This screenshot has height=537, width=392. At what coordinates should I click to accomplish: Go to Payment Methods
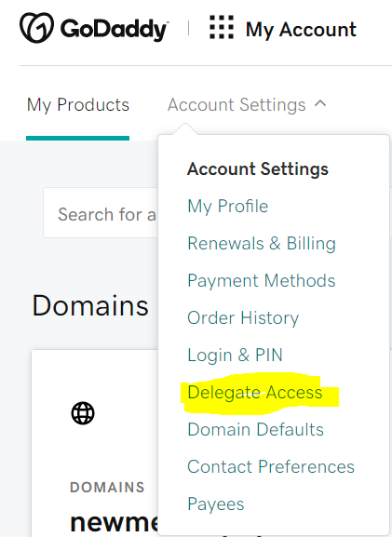(261, 281)
